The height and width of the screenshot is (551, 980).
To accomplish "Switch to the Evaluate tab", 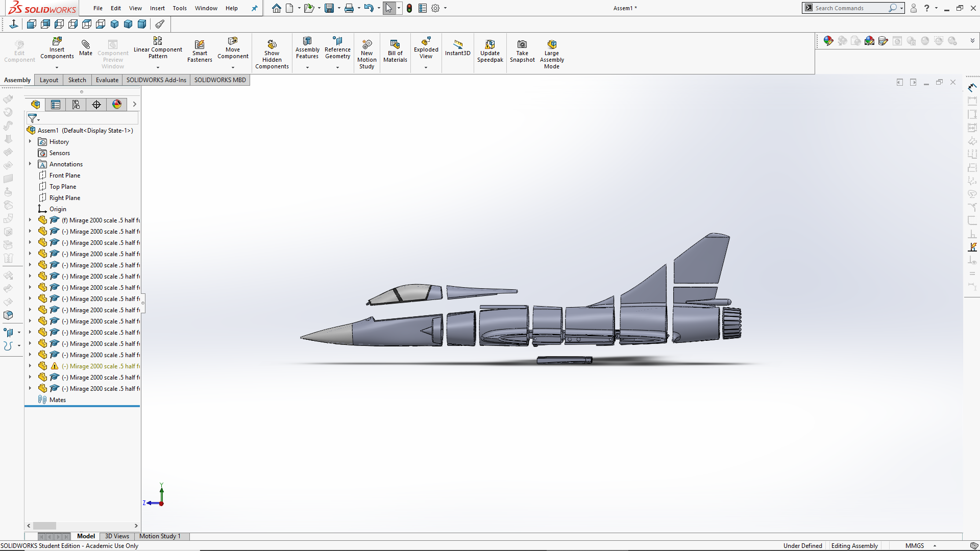I will [x=107, y=80].
